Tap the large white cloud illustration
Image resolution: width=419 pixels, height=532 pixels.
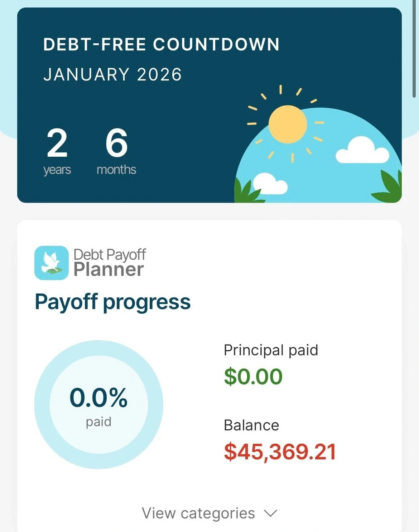(362, 150)
